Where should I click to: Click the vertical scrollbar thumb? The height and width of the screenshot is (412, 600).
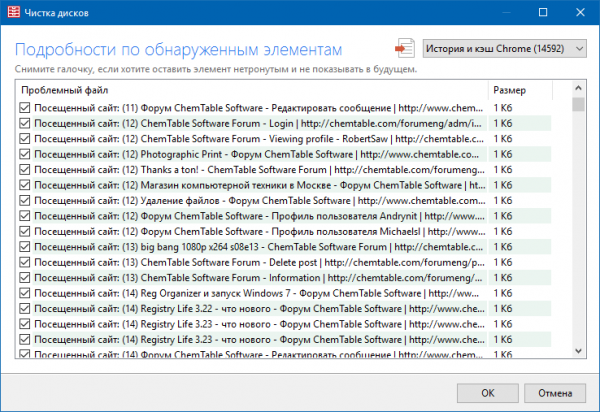[x=579, y=104]
